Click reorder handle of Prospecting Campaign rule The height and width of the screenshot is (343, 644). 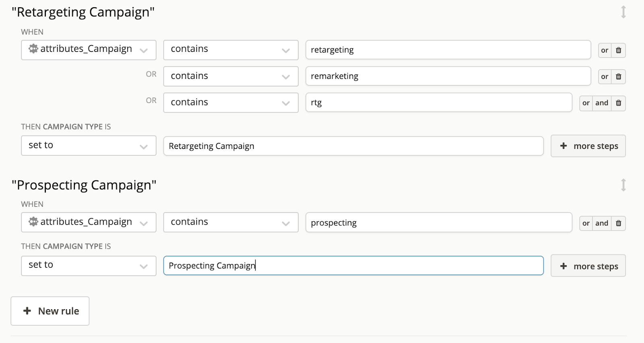(623, 185)
